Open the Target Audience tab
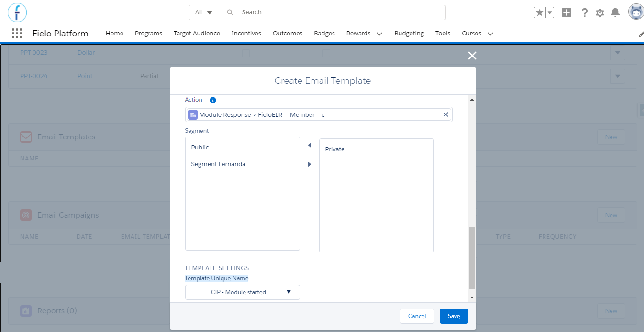644x332 pixels. [197, 34]
